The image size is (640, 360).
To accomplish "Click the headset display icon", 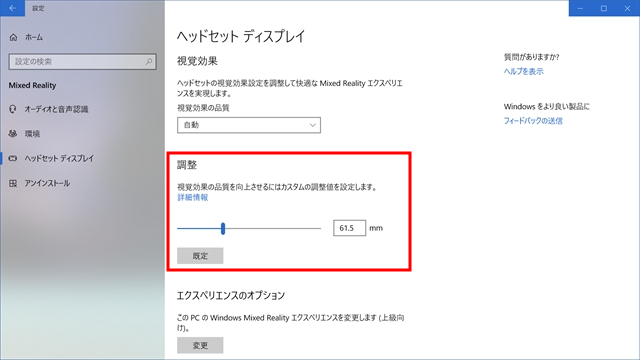I will (x=13, y=158).
